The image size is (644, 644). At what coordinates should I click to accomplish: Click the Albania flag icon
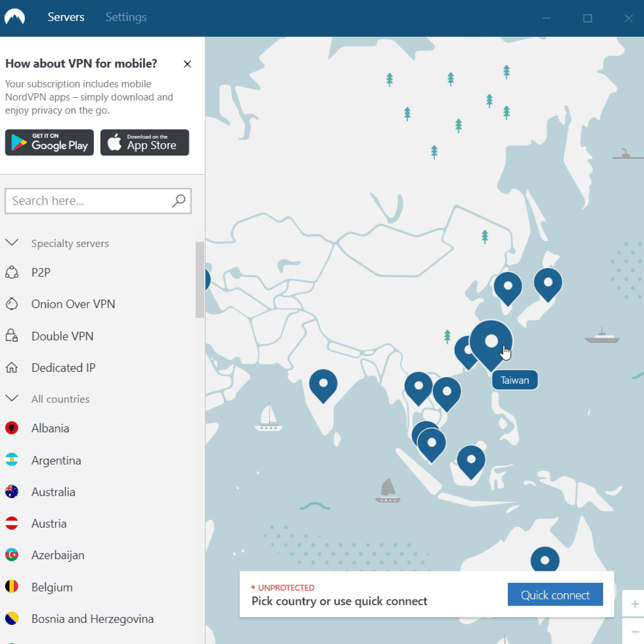click(12, 428)
